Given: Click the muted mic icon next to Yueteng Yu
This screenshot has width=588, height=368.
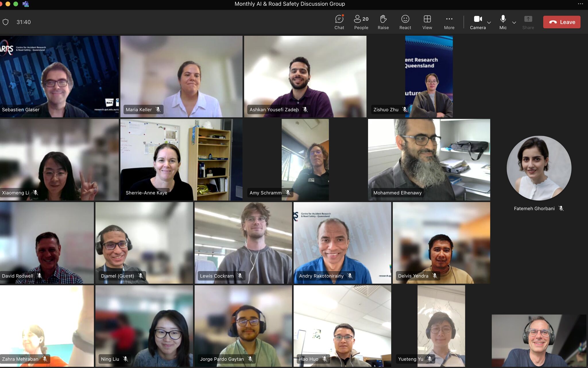Looking at the screenshot, I should point(430,359).
